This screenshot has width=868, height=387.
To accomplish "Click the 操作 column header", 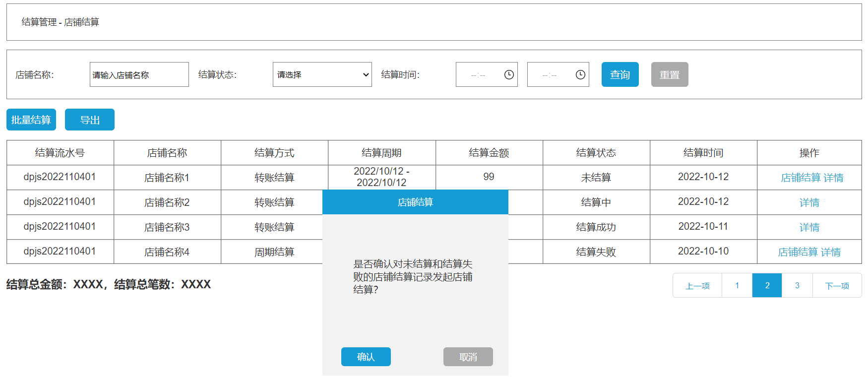I will [x=809, y=153].
